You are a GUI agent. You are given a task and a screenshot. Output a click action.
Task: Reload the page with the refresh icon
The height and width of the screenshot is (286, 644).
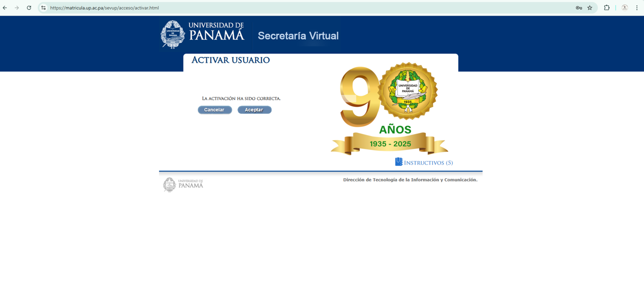[x=29, y=8]
